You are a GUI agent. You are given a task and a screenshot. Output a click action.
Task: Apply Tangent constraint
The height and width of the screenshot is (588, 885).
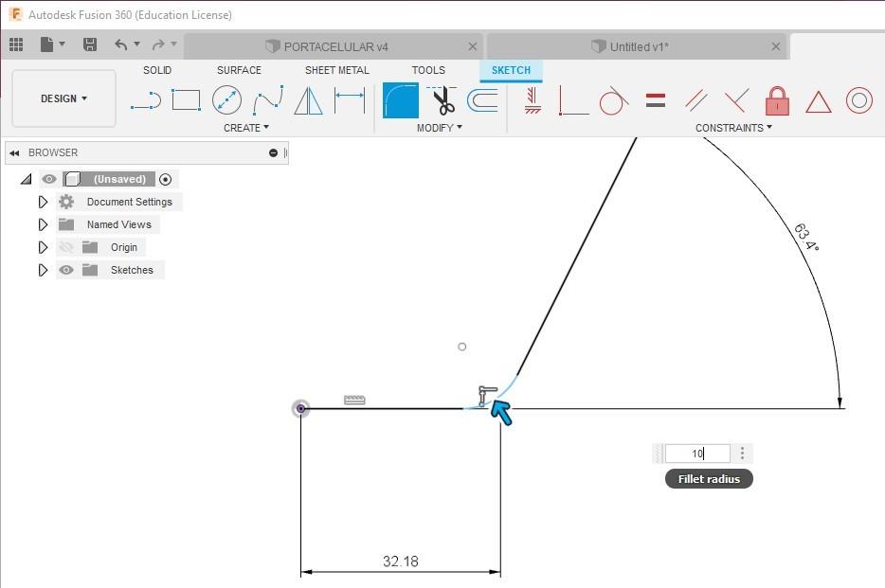pos(614,101)
